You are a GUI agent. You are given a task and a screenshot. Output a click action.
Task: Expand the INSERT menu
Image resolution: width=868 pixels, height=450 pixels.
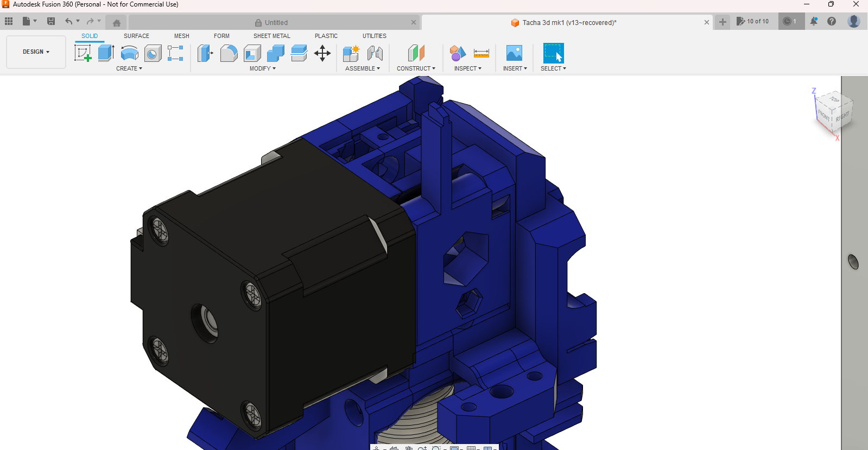[x=515, y=68]
